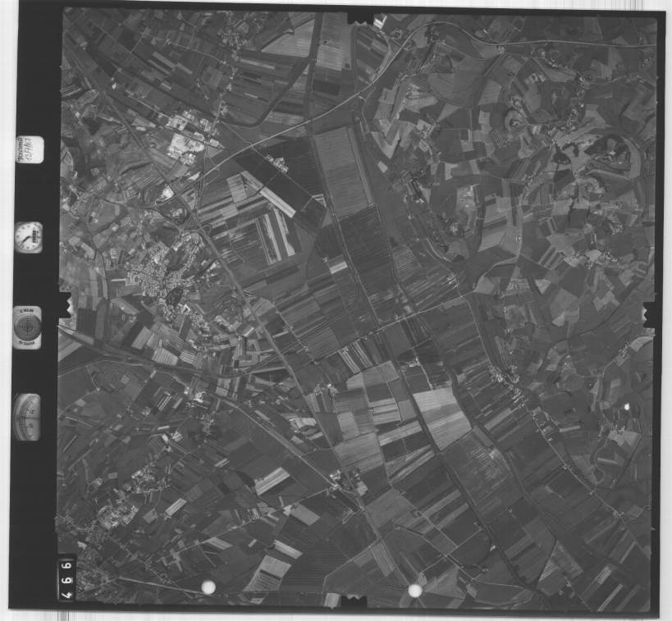
Task: Click the handwritten label tag in margin
Action: pyautogui.click(x=29, y=148)
